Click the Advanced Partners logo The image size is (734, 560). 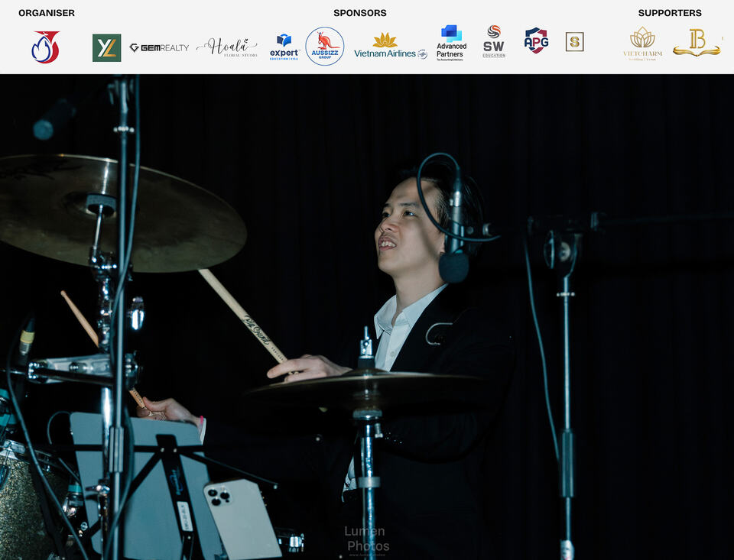[x=451, y=43]
